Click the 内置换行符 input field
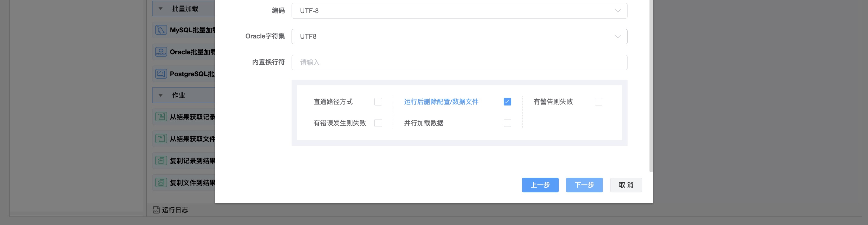Screen dimensions: 868x225 (459, 62)
